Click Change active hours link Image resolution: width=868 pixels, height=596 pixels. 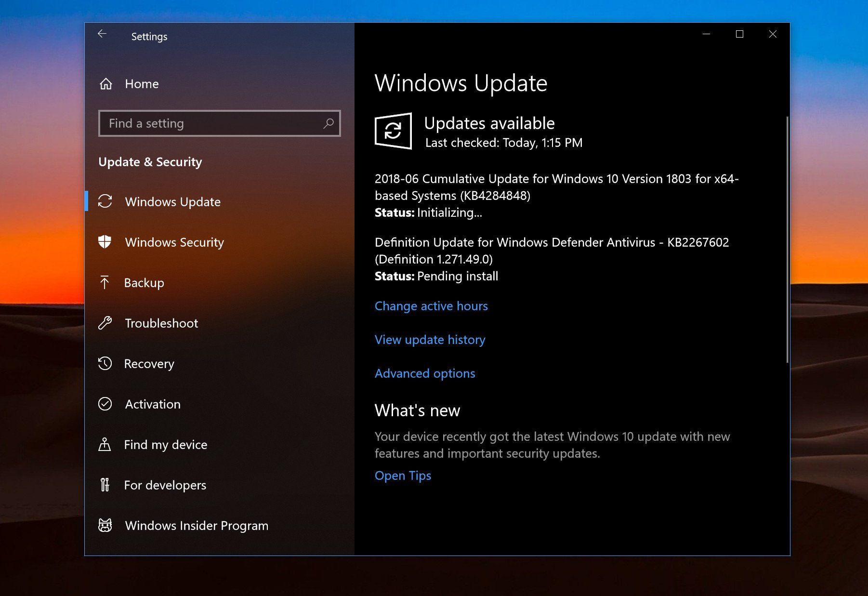click(431, 306)
